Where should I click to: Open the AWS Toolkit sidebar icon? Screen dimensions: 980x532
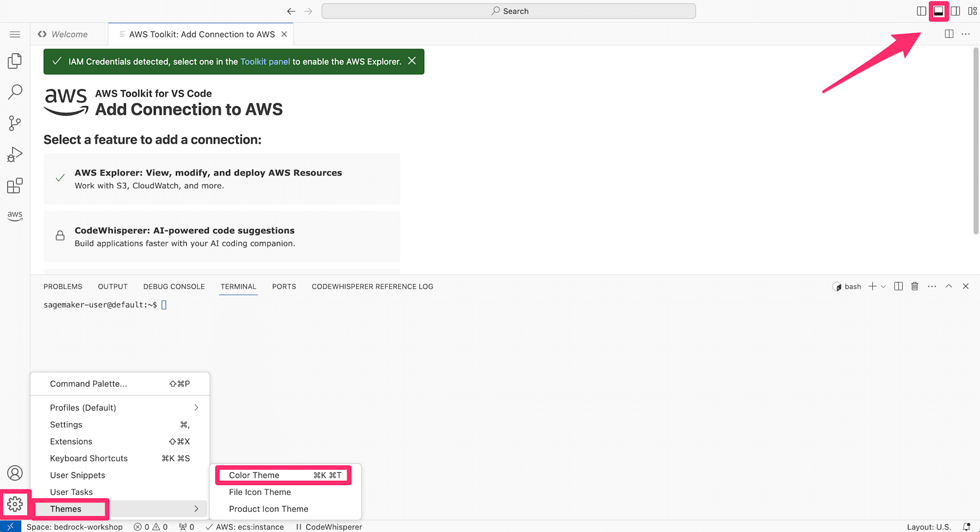pyautogui.click(x=15, y=216)
